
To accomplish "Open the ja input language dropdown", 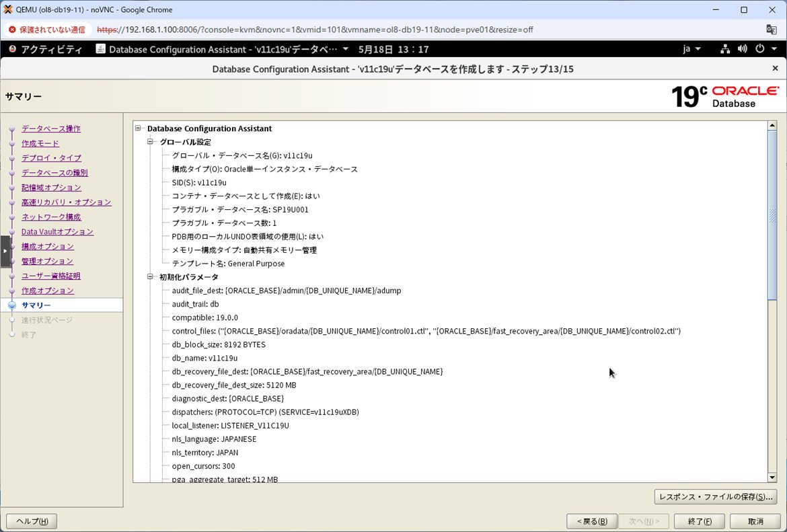I will (x=691, y=49).
